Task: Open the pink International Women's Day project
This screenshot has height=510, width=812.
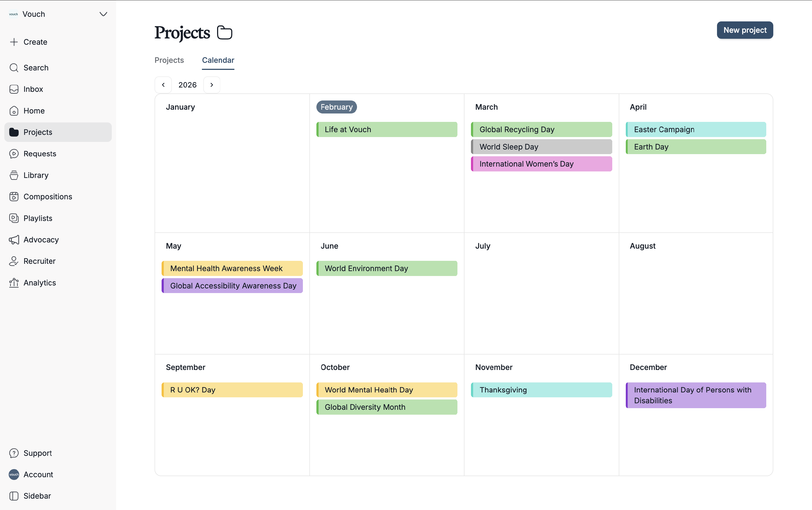Action: [541, 164]
